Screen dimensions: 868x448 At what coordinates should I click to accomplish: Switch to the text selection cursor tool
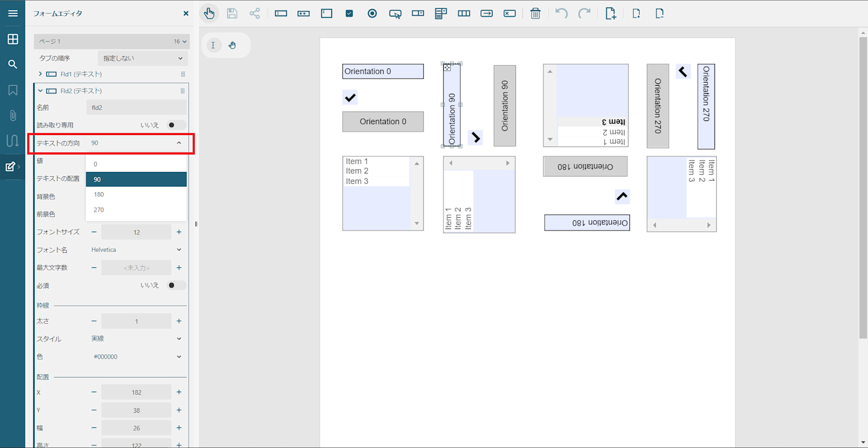[213, 46]
